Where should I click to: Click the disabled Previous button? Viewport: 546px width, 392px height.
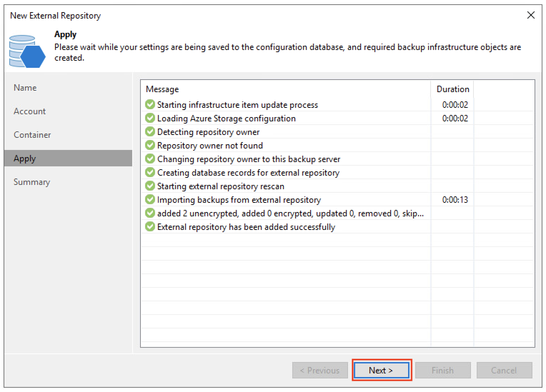(x=320, y=370)
